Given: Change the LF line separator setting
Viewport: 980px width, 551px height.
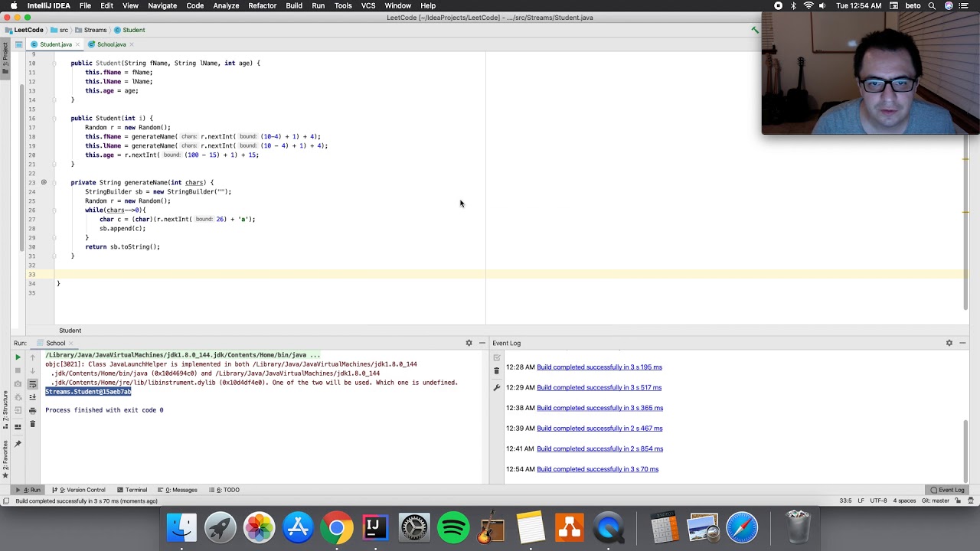Looking at the screenshot, I should pos(861,501).
